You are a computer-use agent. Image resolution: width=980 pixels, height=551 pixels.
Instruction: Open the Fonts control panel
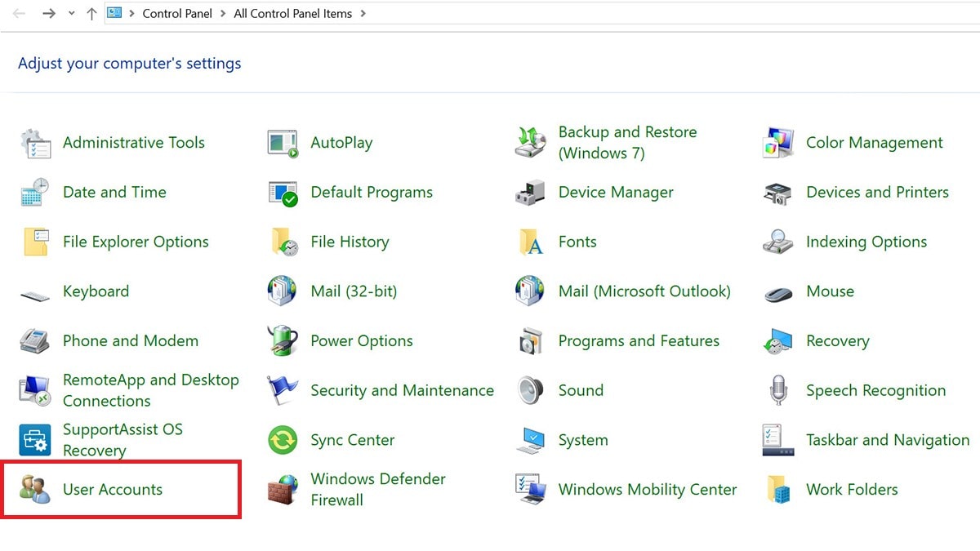pos(577,242)
